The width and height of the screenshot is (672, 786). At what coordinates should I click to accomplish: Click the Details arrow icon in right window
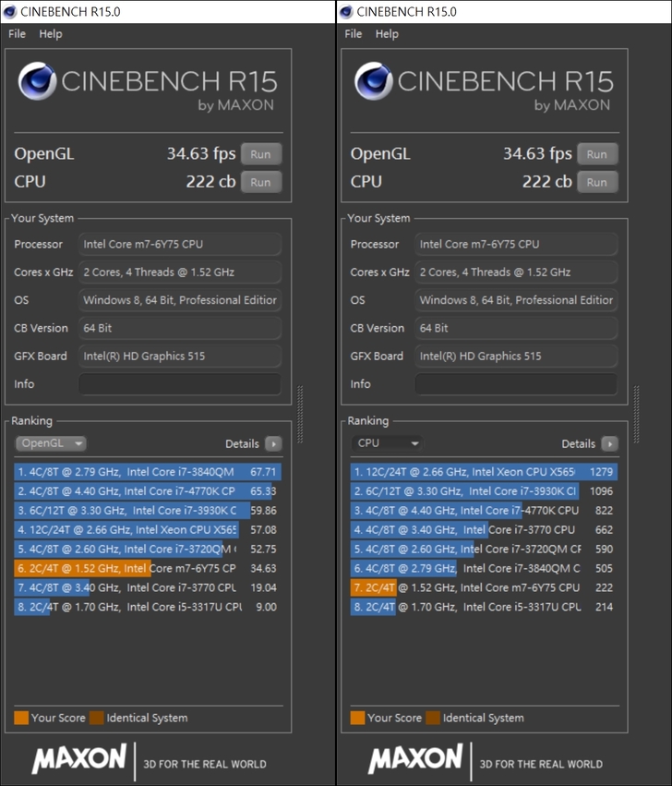click(609, 443)
